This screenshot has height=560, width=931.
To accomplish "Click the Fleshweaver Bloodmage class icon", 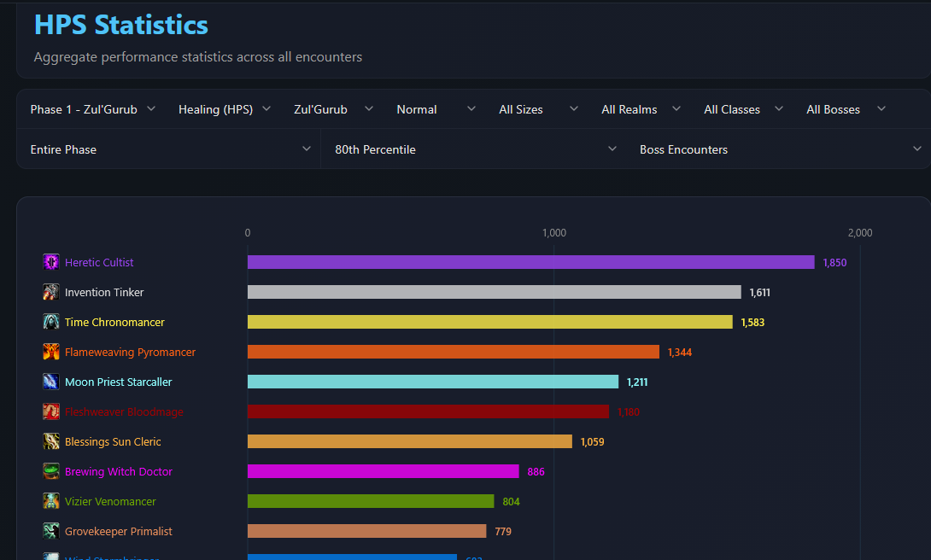I will coord(51,411).
